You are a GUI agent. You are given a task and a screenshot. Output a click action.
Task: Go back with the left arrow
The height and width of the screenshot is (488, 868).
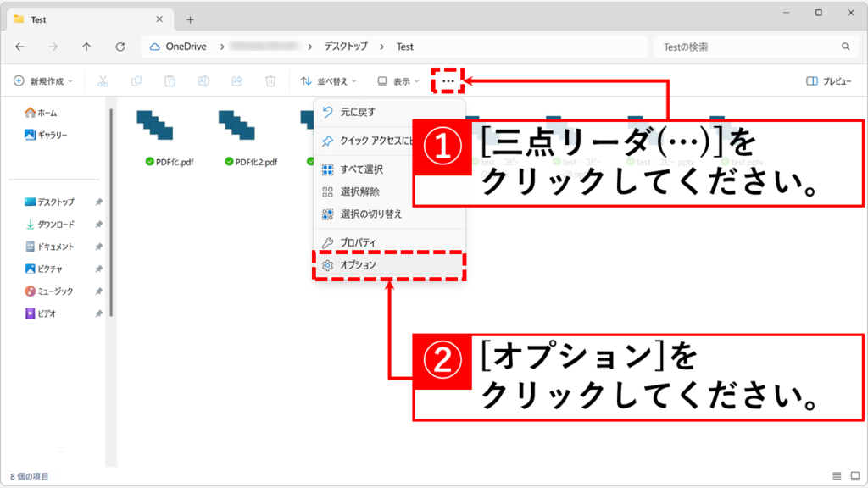20,47
